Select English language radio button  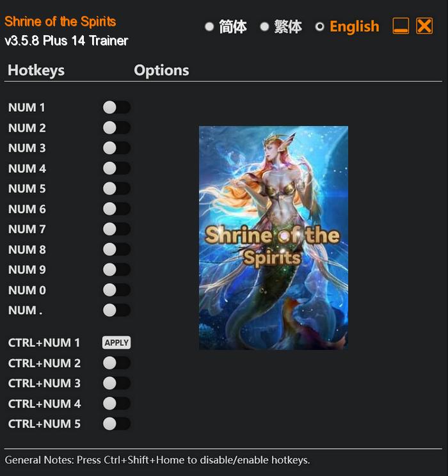click(319, 27)
